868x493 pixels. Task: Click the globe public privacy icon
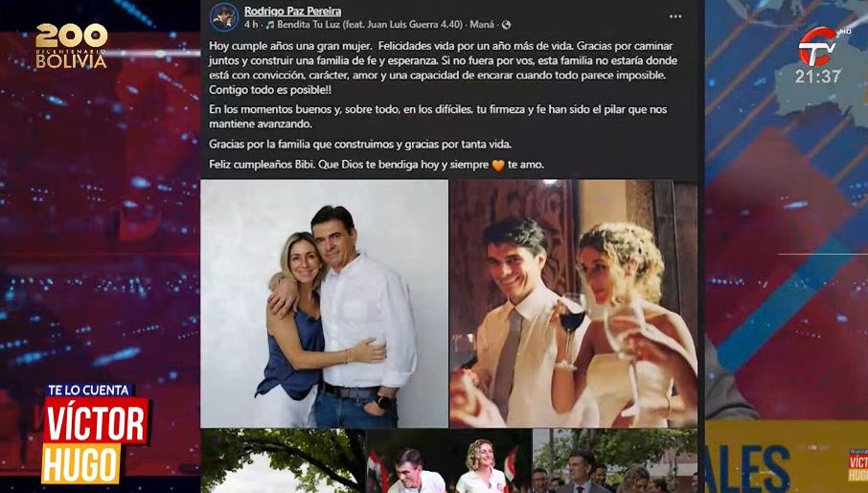click(506, 25)
